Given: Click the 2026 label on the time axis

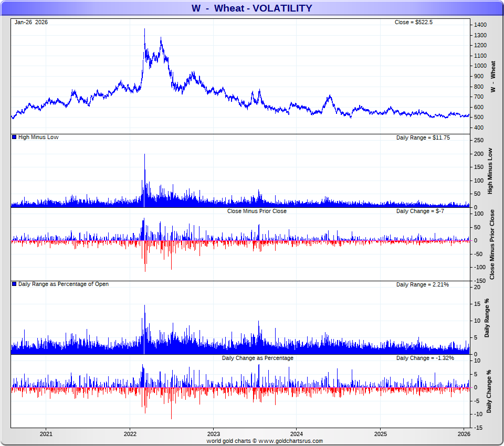Looking at the screenshot, I should (464, 434).
